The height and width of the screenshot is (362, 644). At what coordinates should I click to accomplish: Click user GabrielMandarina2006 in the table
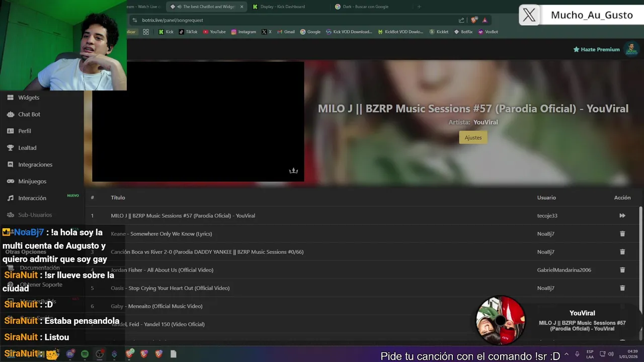click(564, 270)
